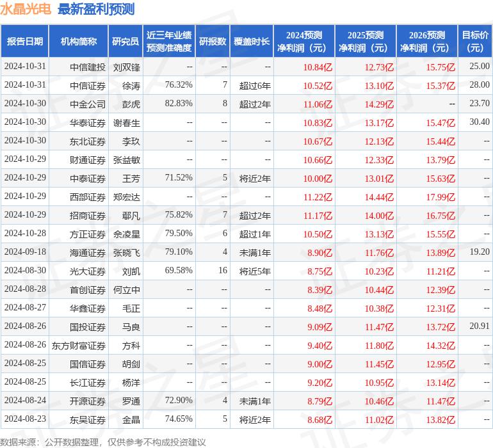The width and height of the screenshot is (493, 448).
Task: Click target price 19.20
Action: point(480,252)
